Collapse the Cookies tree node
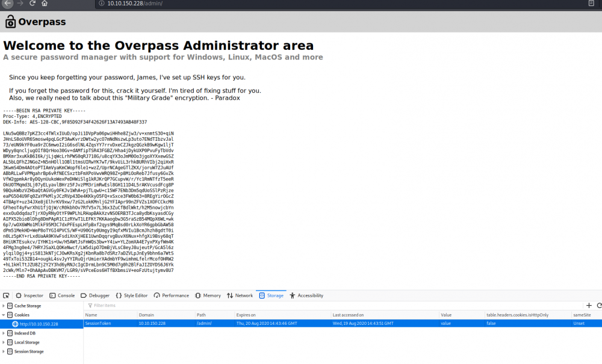The width and height of the screenshot is (602, 364). (4, 315)
